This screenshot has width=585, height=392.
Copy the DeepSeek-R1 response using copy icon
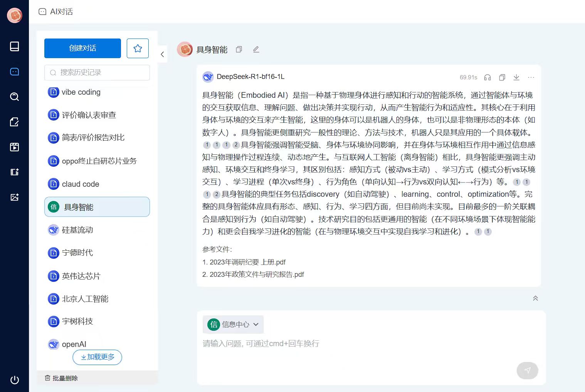(x=502, y=77)
